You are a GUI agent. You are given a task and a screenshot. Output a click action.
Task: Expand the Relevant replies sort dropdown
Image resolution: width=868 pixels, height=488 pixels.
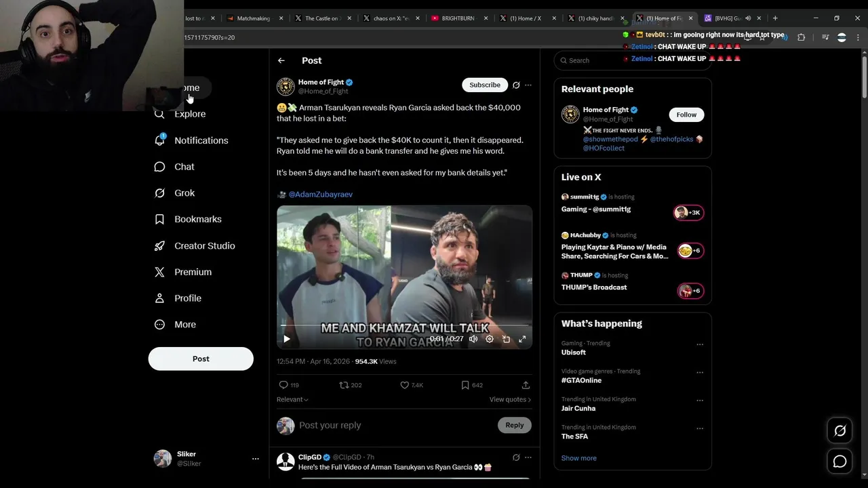click(x=292, y=400)
